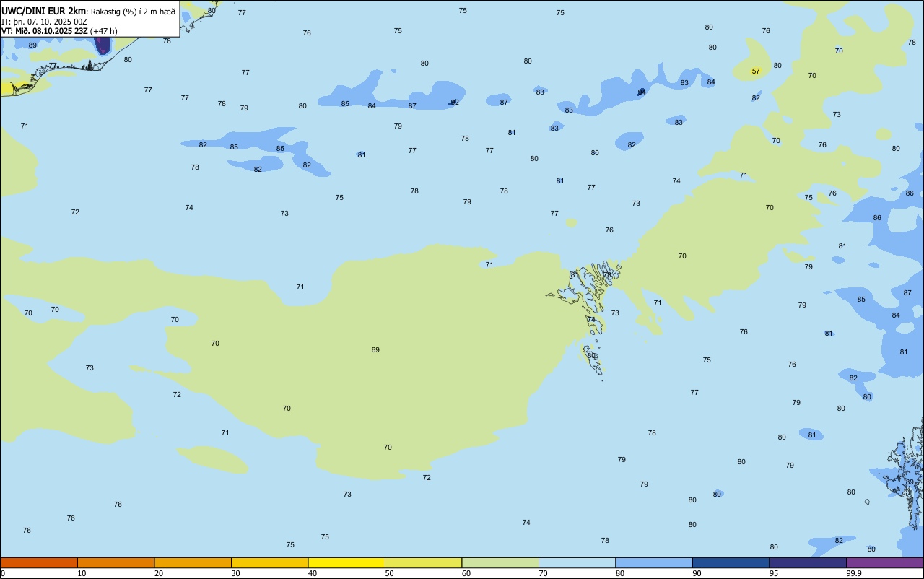This screenshot has height=579, width=924.
Task: Click the "IT: þri. 07. 10. 2025 00Z" line
Action: pos(45,22)
